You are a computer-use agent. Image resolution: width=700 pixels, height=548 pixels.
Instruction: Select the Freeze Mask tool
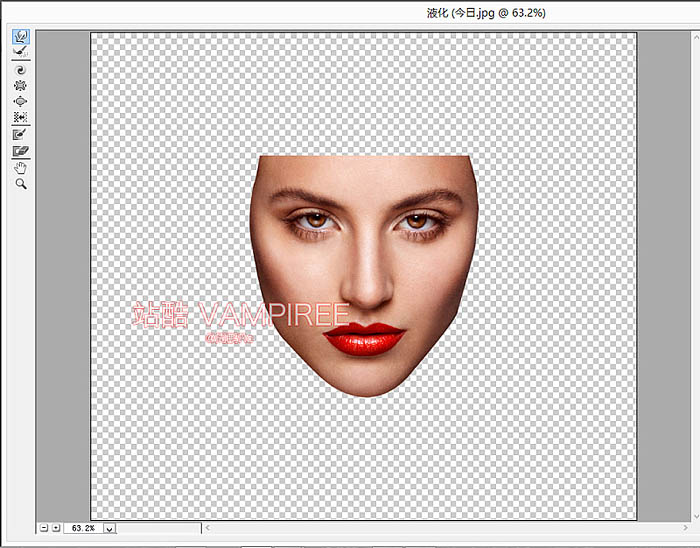(x=21, y=134)
